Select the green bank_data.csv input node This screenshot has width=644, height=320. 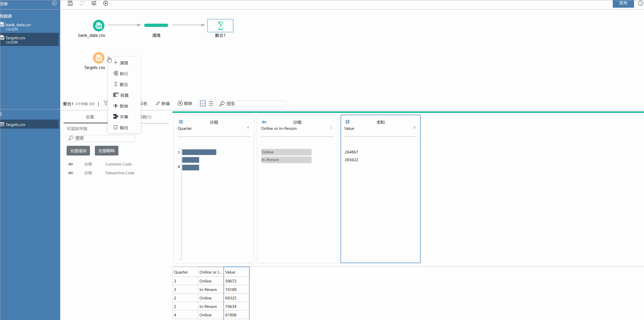pos(98,26)
